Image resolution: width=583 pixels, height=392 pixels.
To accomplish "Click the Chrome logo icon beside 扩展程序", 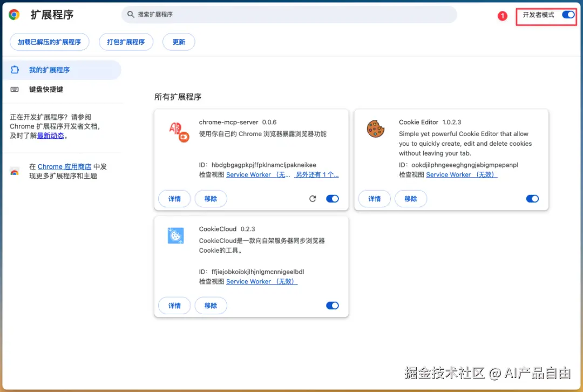I will [x=14, y=15].
